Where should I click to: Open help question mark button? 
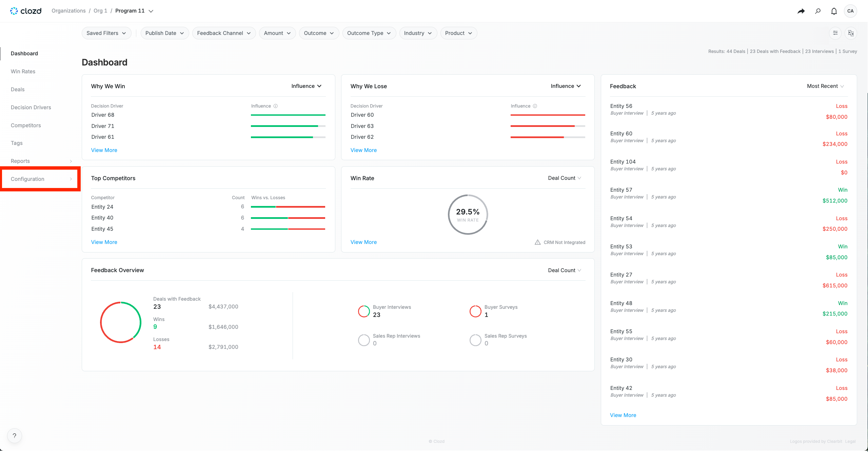(15, 436)
